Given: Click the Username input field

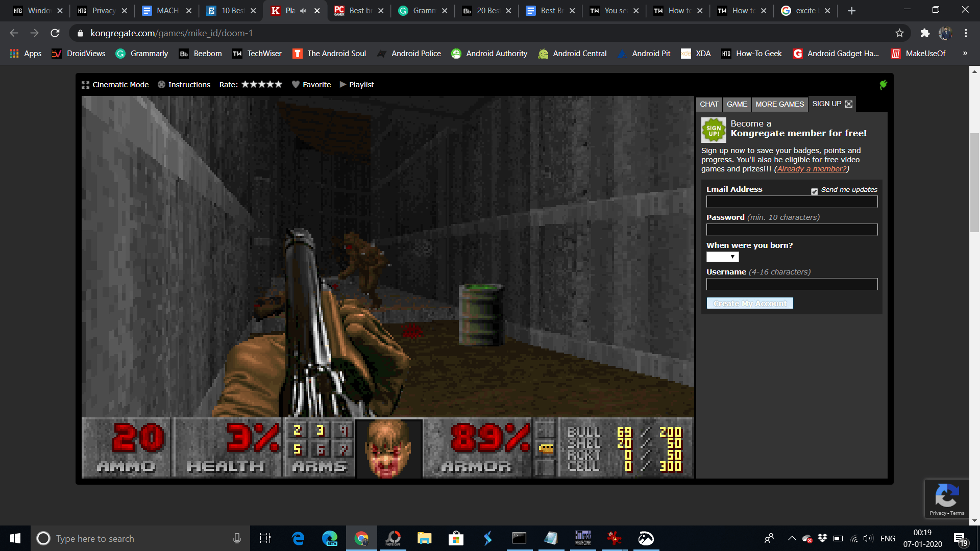Looking at the screenshot, I should [791, 284].
